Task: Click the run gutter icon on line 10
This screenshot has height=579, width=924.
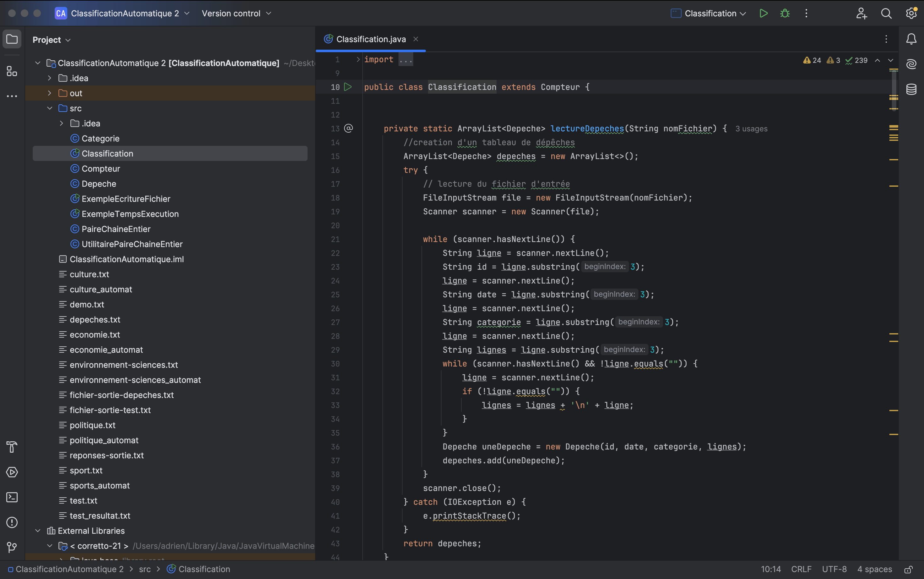Action: coord(348,87)
